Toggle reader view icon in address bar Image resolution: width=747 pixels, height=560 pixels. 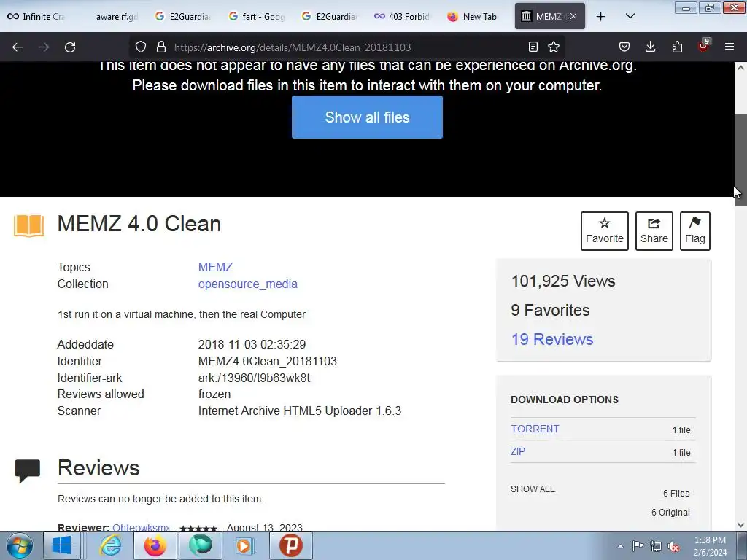tap(533, 47)
